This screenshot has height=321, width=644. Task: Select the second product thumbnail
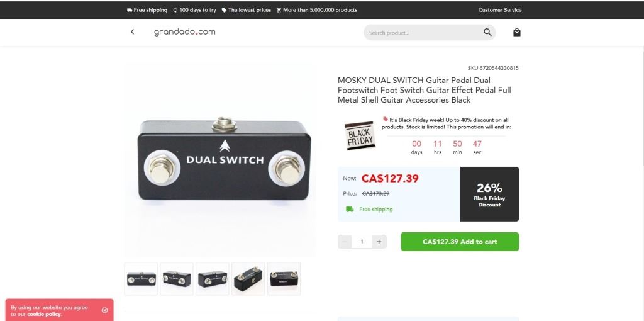(x=177, y=279)
